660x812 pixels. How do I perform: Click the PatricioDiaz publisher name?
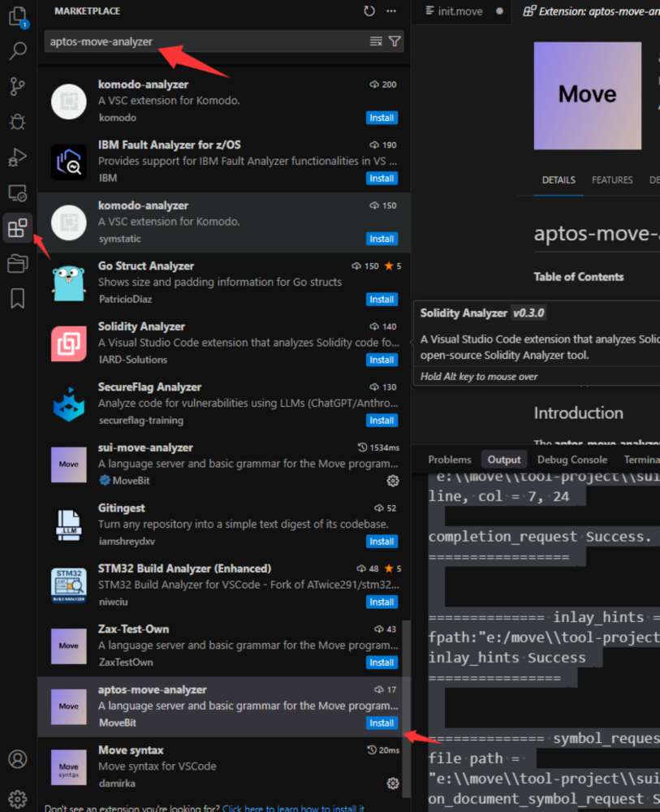(x=125, y=300)
